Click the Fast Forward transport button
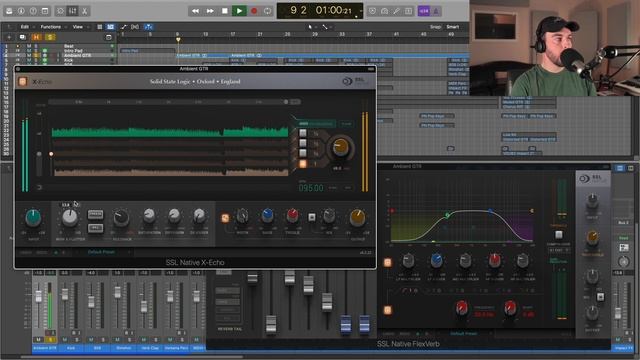This screenshot has width=640, height=360. click(210, 11)
